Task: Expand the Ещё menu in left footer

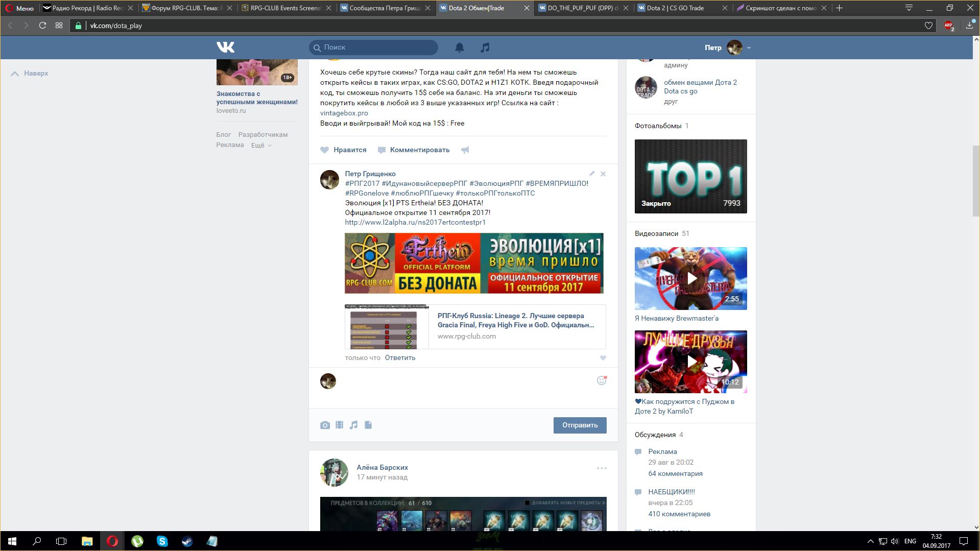Action: pos(261,145)
